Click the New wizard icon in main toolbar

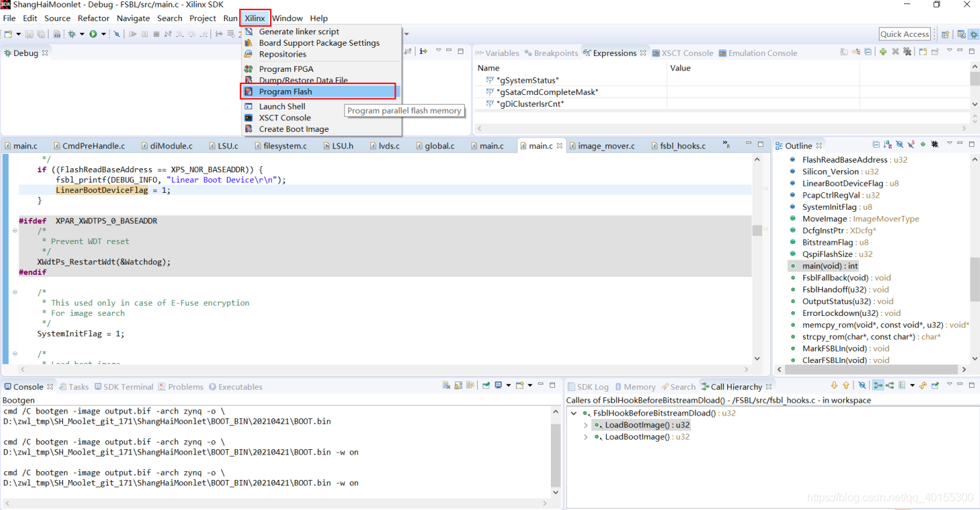pos(8,34)
